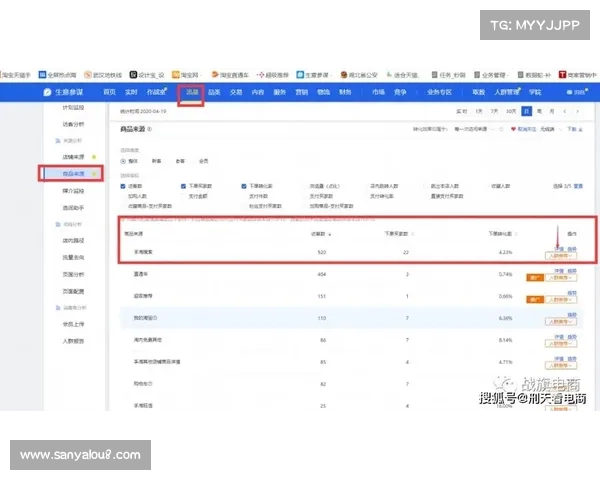Click the 设计宝 bookmark icon
600x480 pixels.
click(x=133, y=74)
